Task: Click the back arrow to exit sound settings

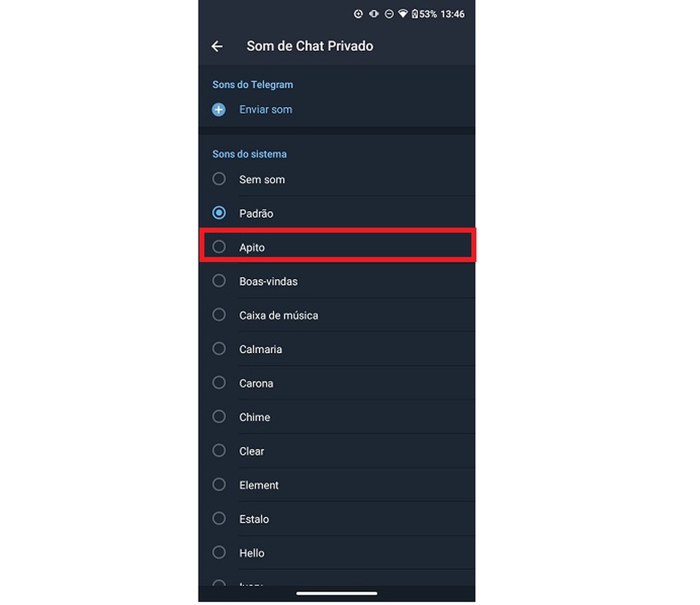Action: click(x=217, y=46)
